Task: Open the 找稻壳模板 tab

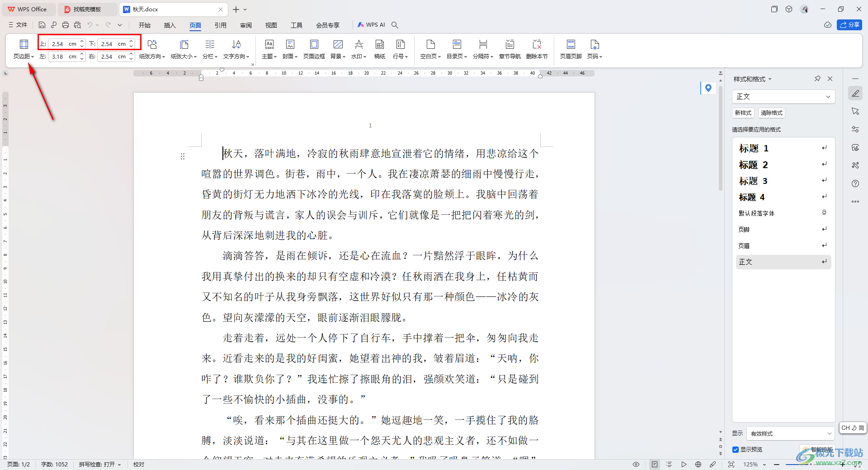Action: click(x=88, y=9)
